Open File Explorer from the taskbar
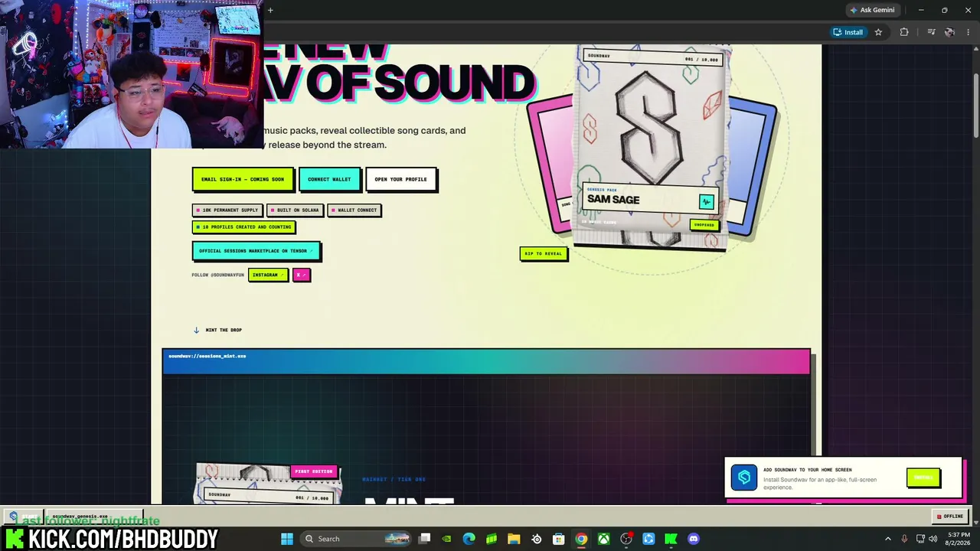Screen dimensions: 980x551 514,539
